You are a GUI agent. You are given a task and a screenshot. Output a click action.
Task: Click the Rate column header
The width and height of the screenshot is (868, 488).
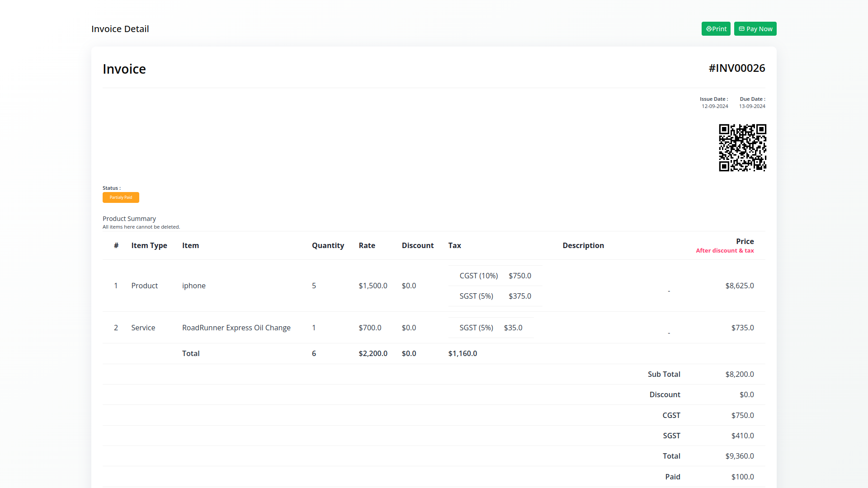pyautogui.click(x=367, y=245)
